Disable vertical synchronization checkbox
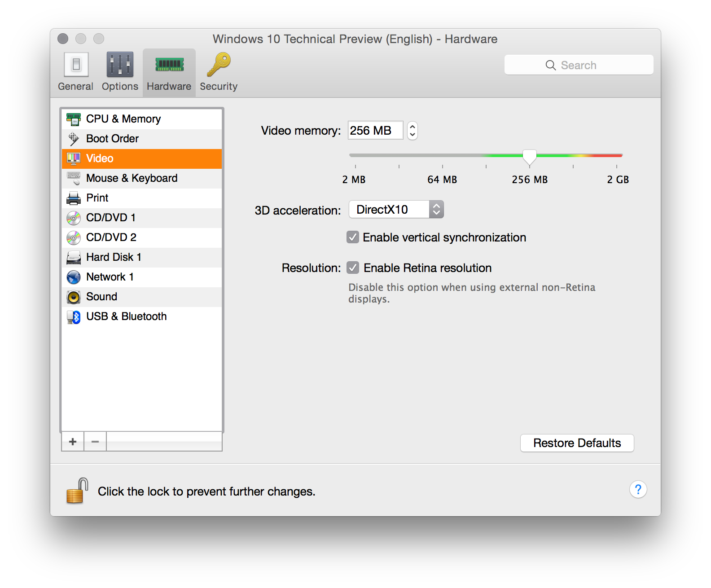 (353, 237)
